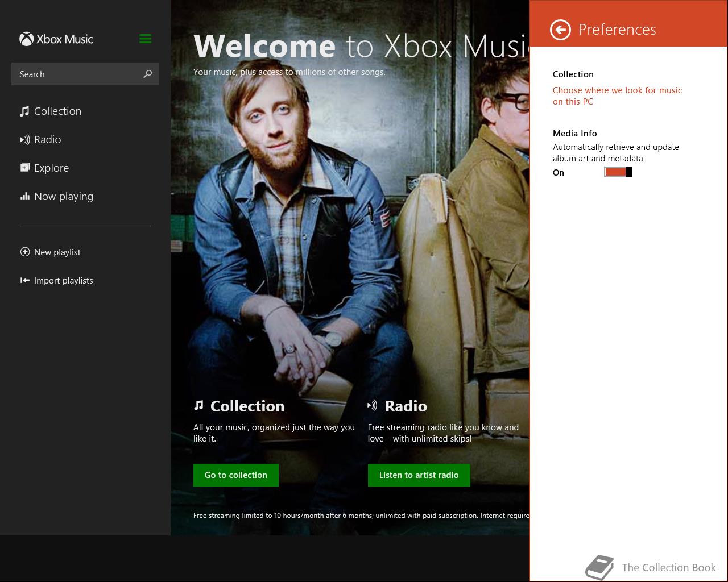Click the Go to collection button
728x582 pixels.
pyautogui.click(x=236, y=475)
